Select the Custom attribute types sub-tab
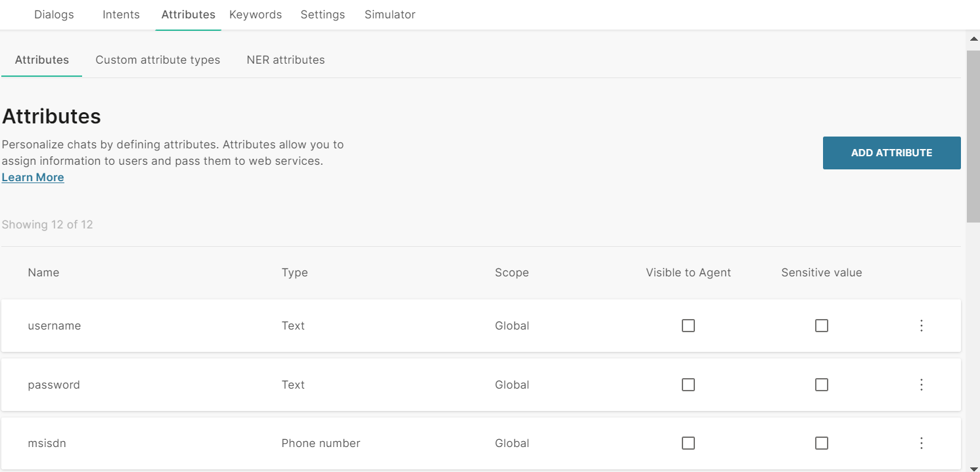The width and height of the screenshot is (980, 472). (158, 60)
